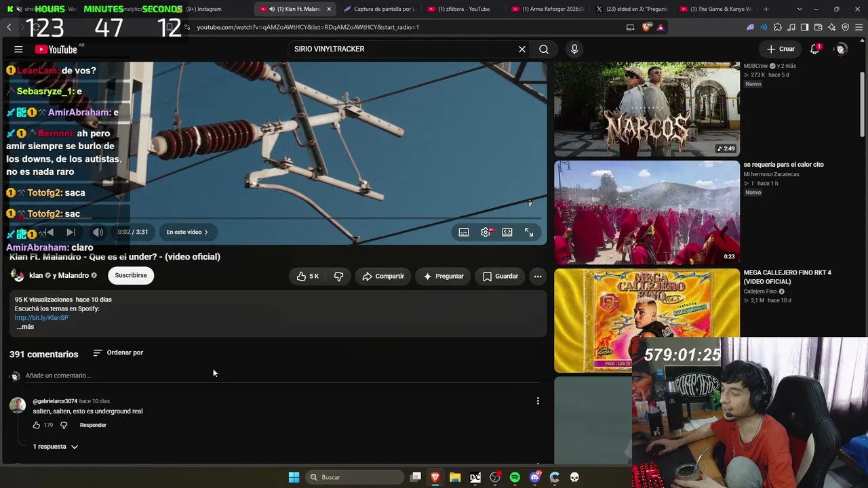868x488 pixels.
Task: Reply to the comment via Responder
Action: pos(93,425)
